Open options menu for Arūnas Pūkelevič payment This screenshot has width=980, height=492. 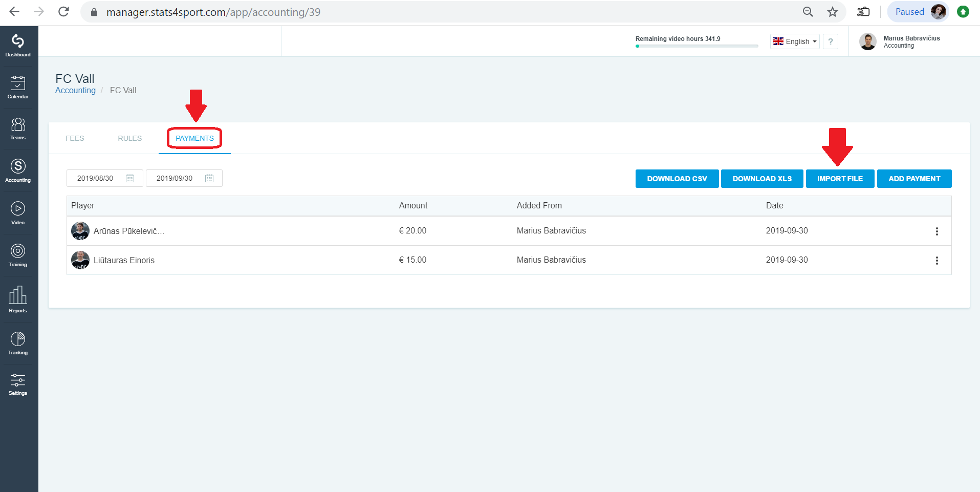[x=937, y=231]
